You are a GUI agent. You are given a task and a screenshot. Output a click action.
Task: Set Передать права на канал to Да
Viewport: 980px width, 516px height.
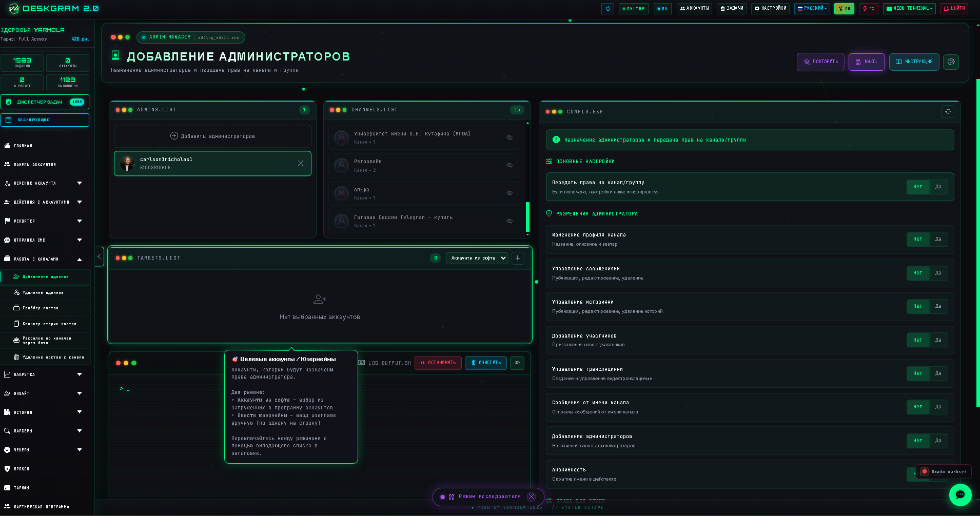tap(938, 187)
